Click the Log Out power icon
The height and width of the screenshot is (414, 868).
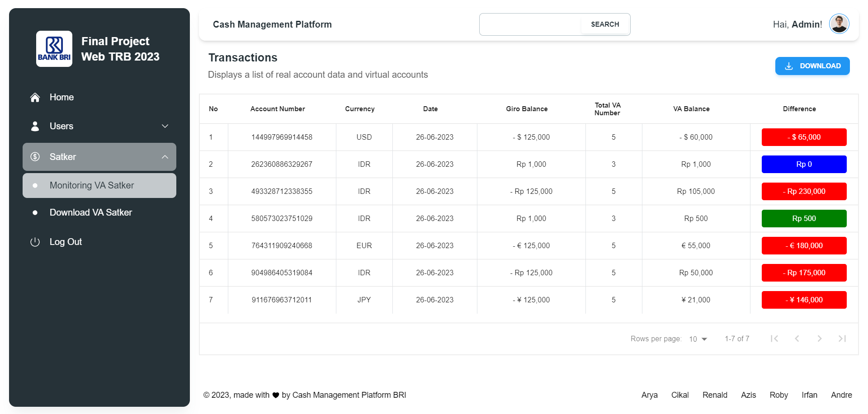tap(35, 242)
